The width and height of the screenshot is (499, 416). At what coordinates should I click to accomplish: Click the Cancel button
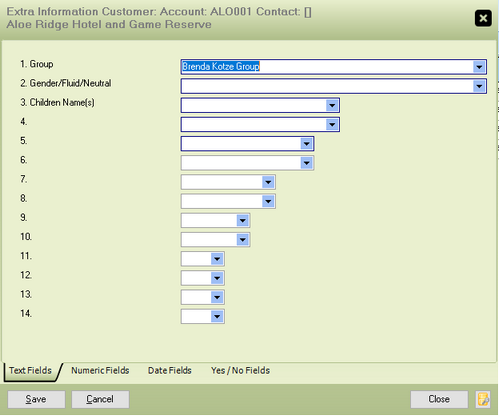click(x=100, y=399)
